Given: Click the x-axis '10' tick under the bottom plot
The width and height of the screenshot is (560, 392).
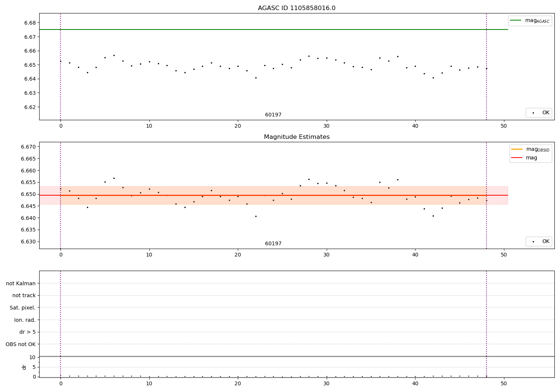Looking at the screenshot, I should tap(149, 383).
